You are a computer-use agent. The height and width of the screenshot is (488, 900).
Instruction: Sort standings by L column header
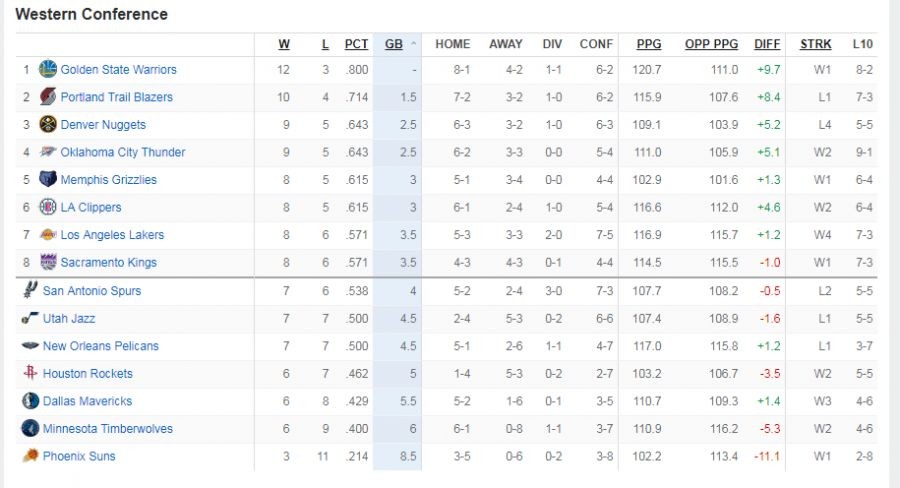click(325, 44)
